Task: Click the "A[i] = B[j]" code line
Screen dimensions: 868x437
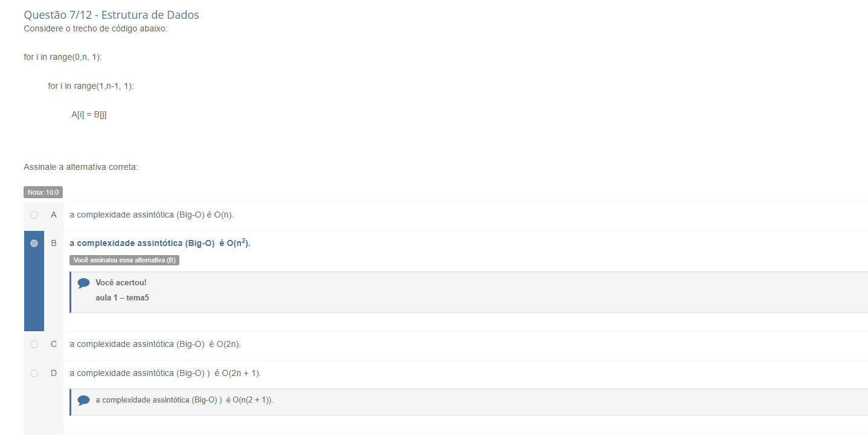Action: pos(89,114)
